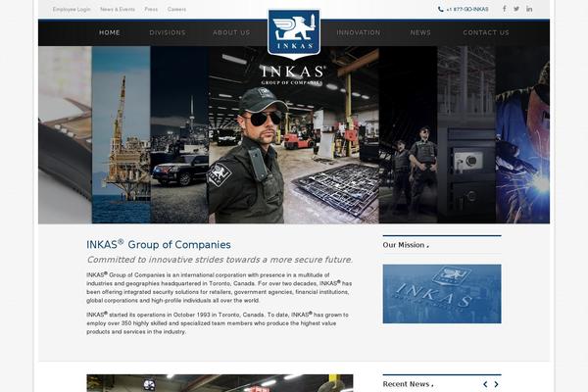
Task: Select the oil rig banner panel
Action: (x=122, y=134)
